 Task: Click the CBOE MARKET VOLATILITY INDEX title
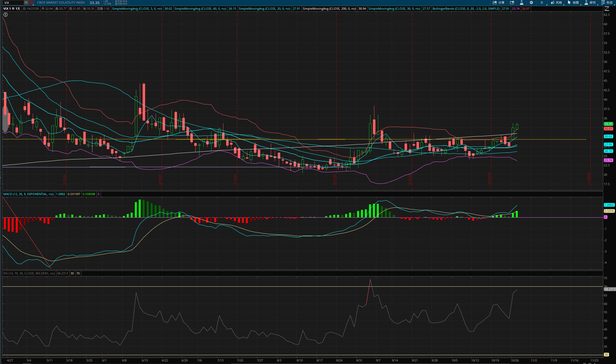click(61, 2)
